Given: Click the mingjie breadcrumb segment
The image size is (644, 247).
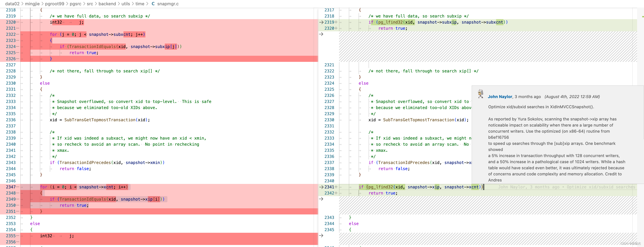Looking at the screenshot, I should click(32, 4).
